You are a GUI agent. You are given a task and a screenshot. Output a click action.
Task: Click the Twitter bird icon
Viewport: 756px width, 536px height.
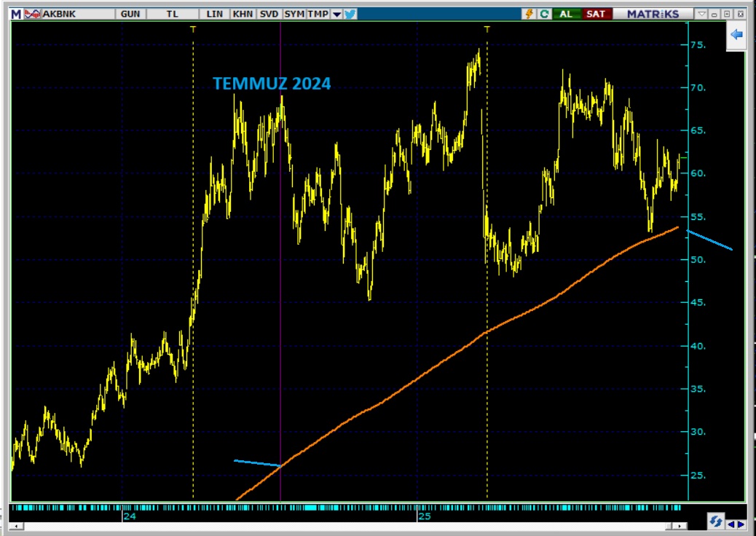coord(350,14)
